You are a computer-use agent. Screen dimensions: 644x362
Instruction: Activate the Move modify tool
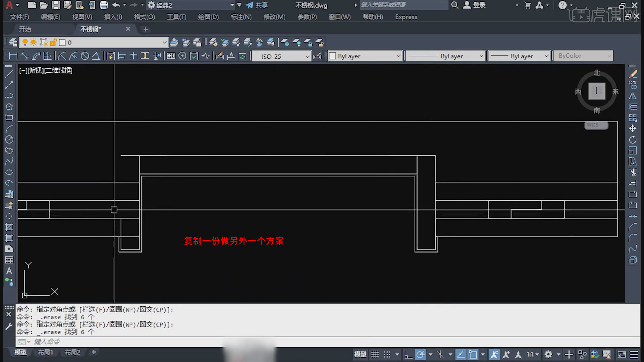coord(633,128)
